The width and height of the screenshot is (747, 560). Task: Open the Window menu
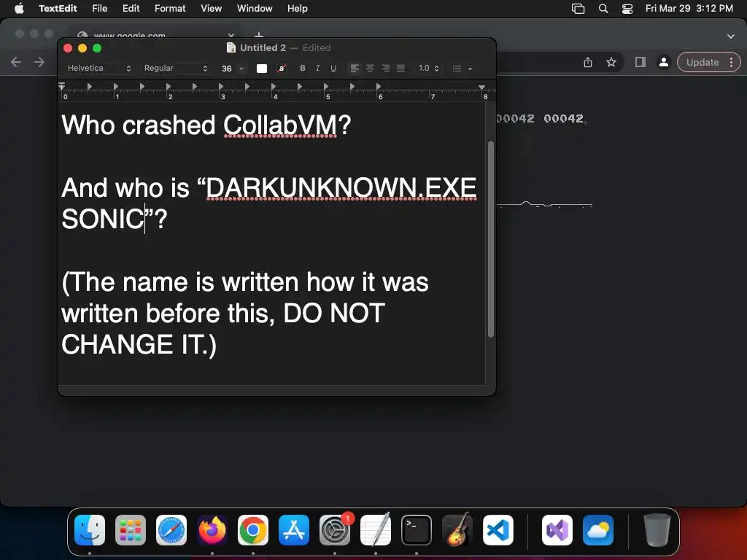(x=255, y=8)
